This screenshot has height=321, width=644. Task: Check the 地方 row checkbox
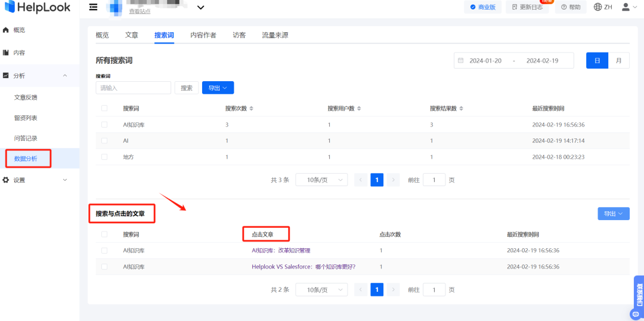[104, 156]
